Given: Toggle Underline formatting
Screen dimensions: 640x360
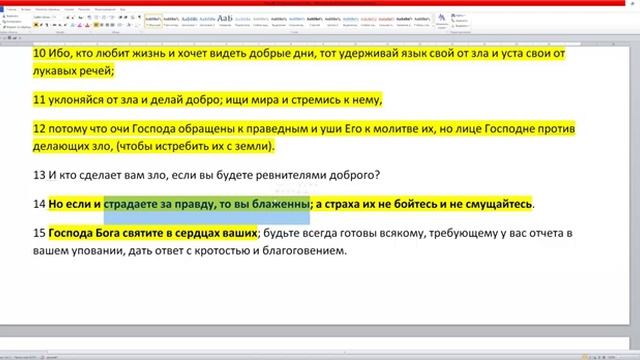Looking at the screenshot, I should click(x=47, y=25).
